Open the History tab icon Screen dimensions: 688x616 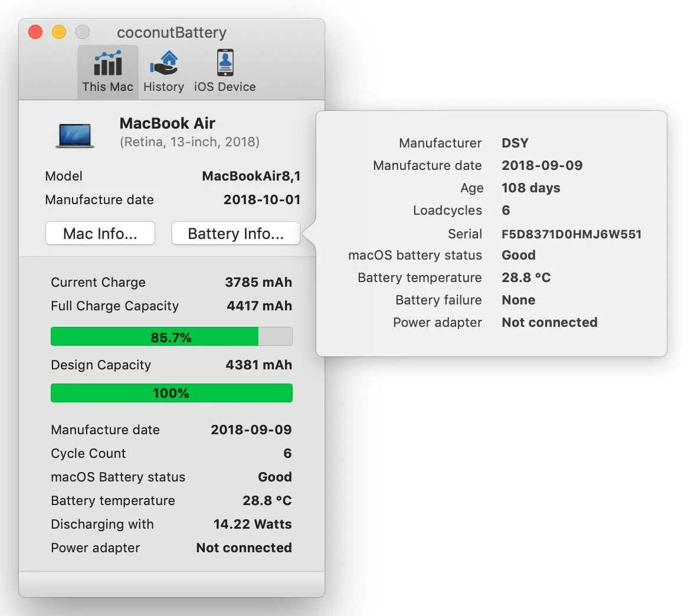(163, 64)
